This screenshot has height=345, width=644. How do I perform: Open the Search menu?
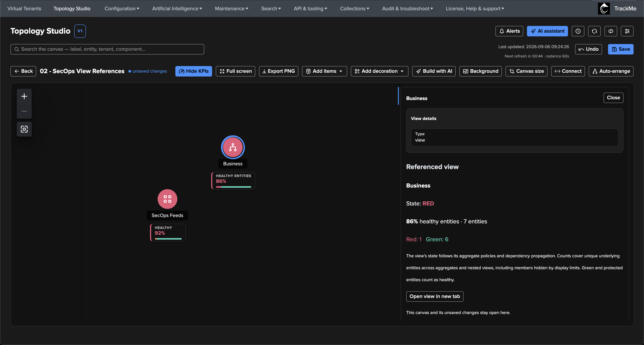tap(271, 9)
